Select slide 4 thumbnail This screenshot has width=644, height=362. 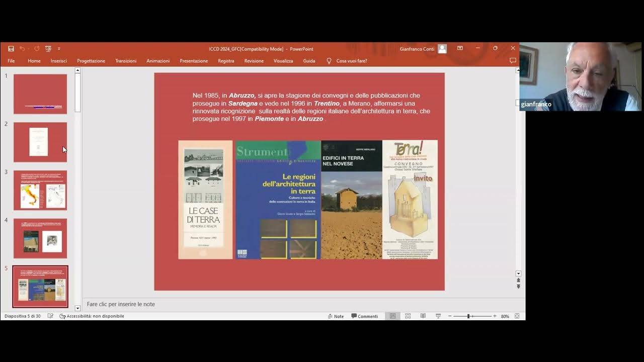(x=40, y=238)
